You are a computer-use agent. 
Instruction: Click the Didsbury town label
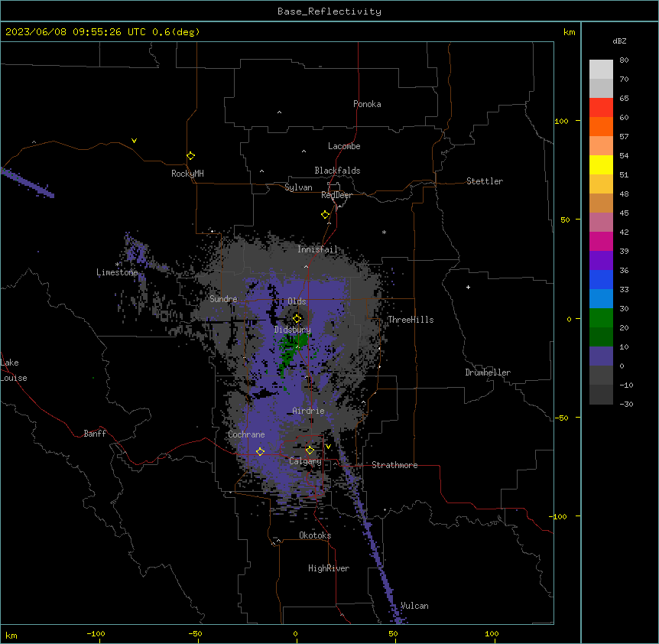point(293,330)
